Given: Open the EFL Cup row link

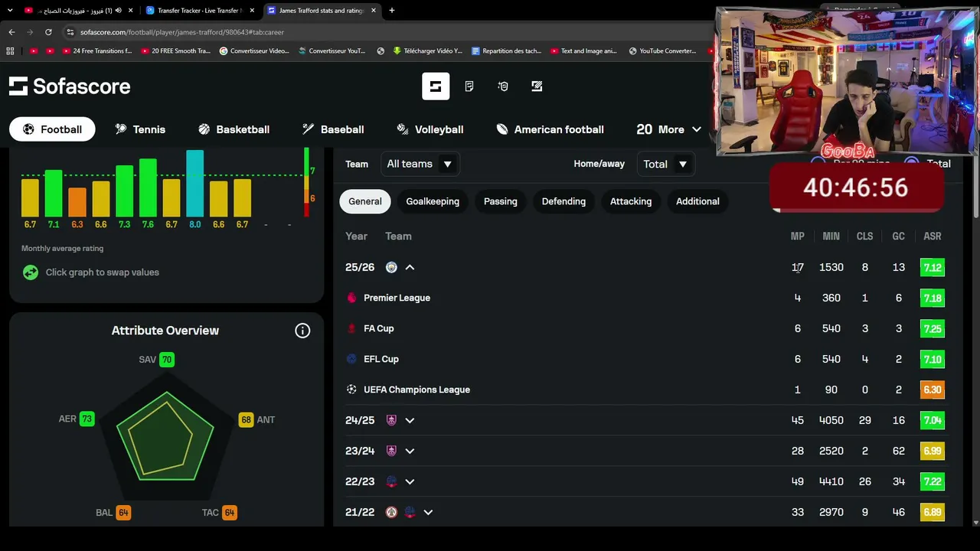Looking at the screenshot, I should point(381,359).
